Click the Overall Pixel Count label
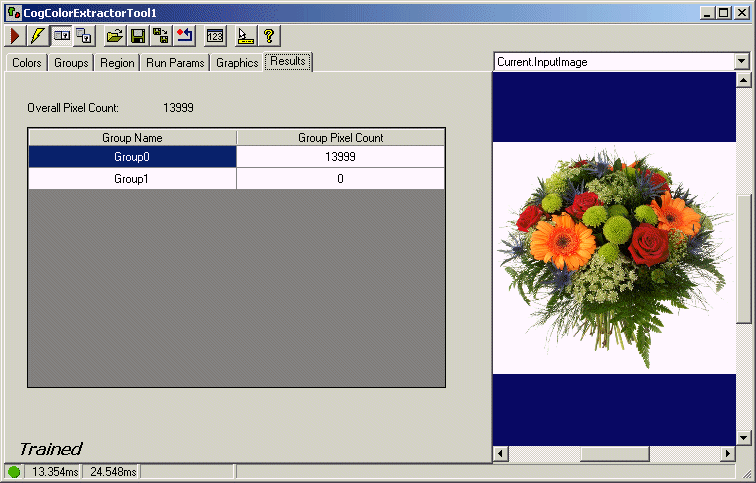This screenshot has height=483, width=756. (x=73, y=107)
